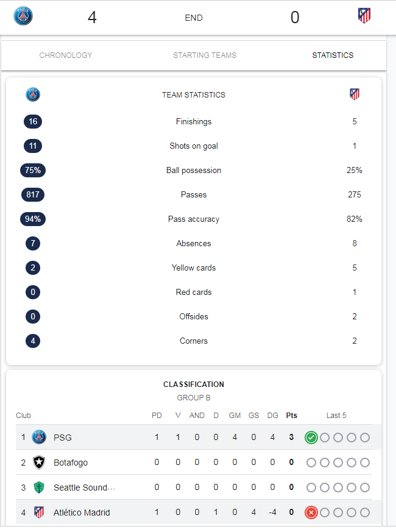Click Atlético red loss indicator in Last 5
This screenshot has width=396, height=532.
(x=311, y=512)
